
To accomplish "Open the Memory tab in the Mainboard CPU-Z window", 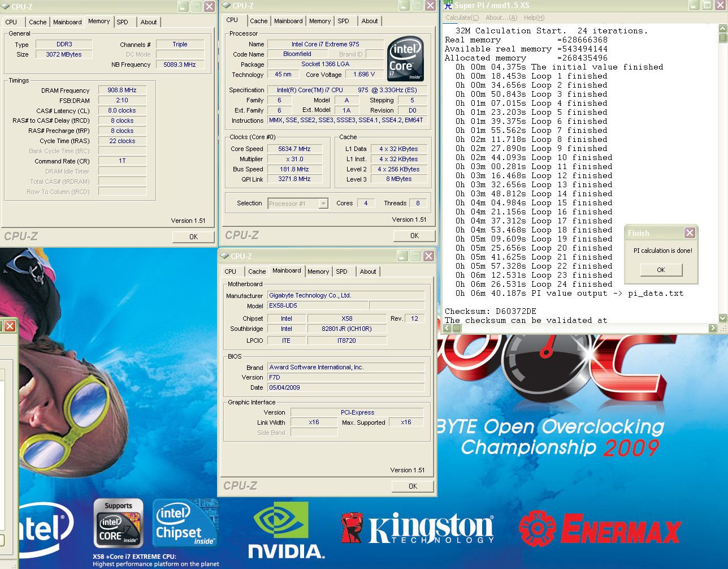I will click(x=318, y=271).
